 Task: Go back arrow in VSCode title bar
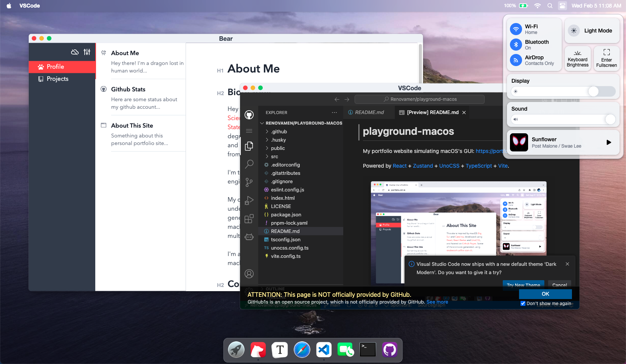pos(337,99)
